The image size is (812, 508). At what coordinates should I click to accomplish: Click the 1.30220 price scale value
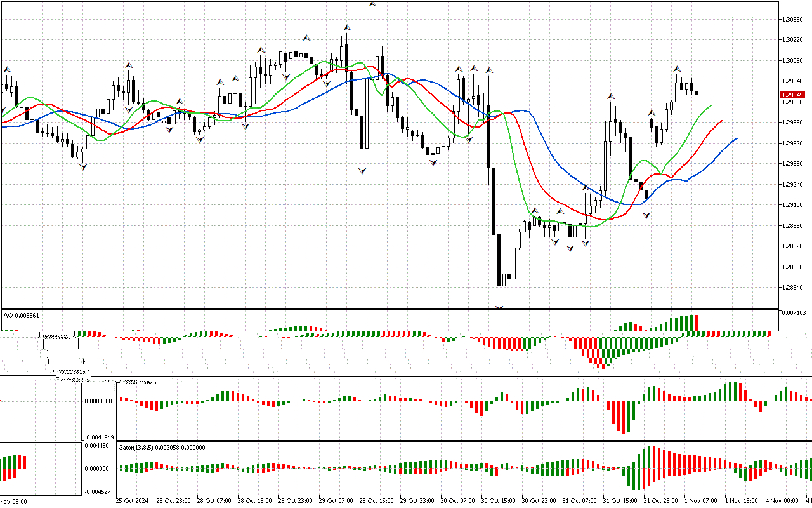[794, 40]
